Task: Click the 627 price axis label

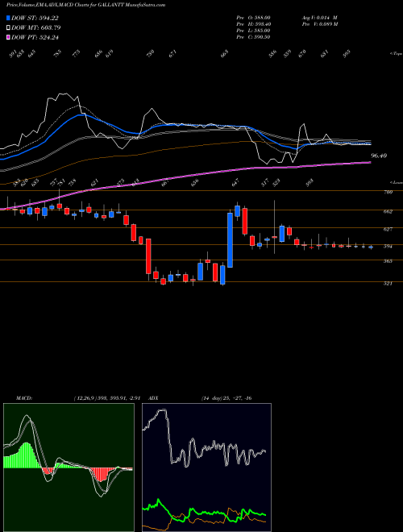Action: [388, 230]
